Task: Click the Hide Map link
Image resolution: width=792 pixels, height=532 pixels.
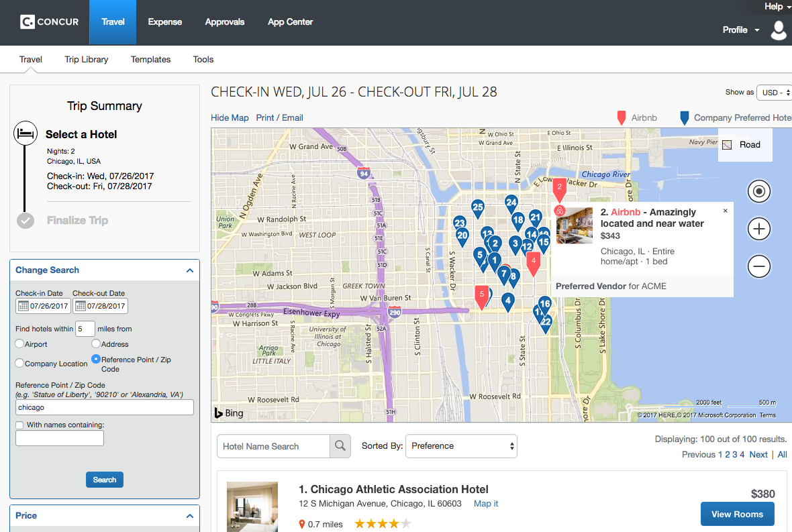Action: pyautogui.click(x=230, y=117)
